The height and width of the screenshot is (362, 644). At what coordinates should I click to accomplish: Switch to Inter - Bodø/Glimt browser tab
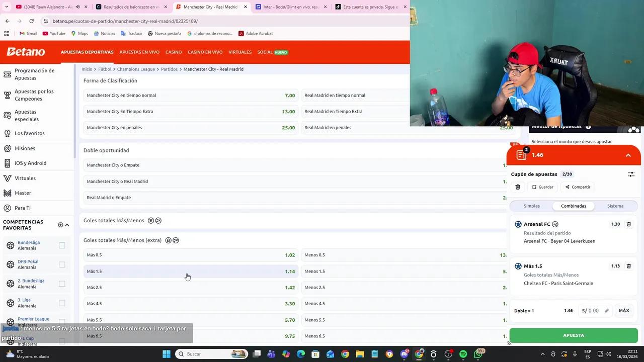pos(291,7)
